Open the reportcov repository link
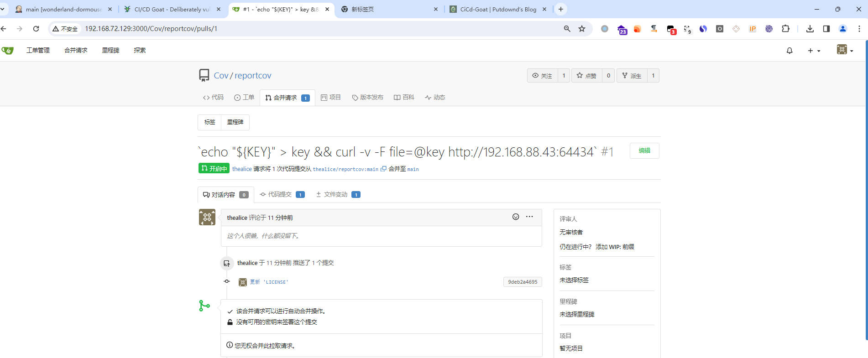The image size is (868, 358). 253,76
